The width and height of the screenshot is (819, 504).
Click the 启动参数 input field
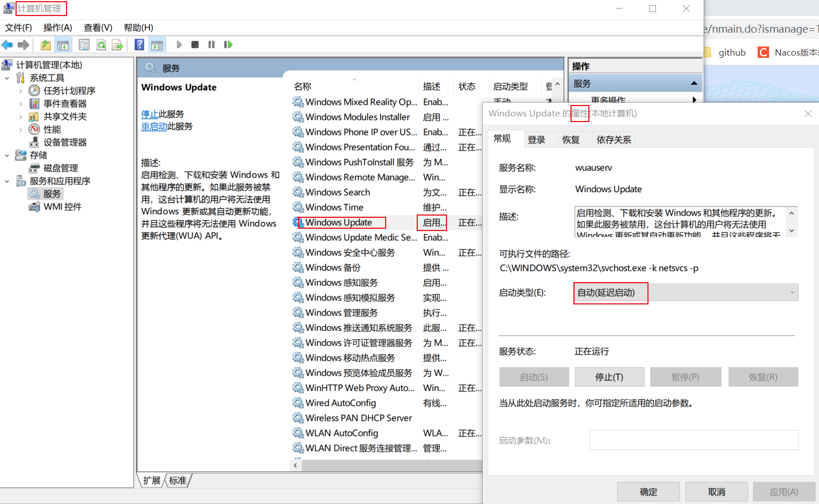click(x=694, y=440)
